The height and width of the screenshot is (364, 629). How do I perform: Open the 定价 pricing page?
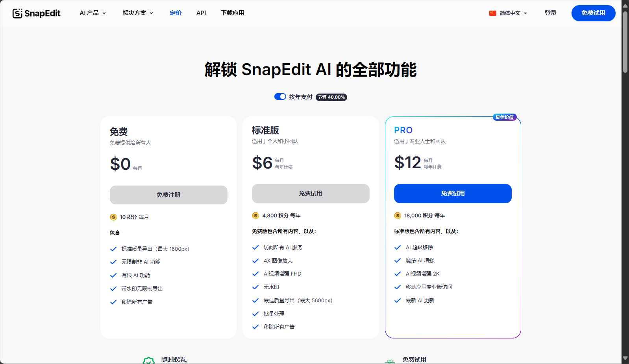(176, 13)
